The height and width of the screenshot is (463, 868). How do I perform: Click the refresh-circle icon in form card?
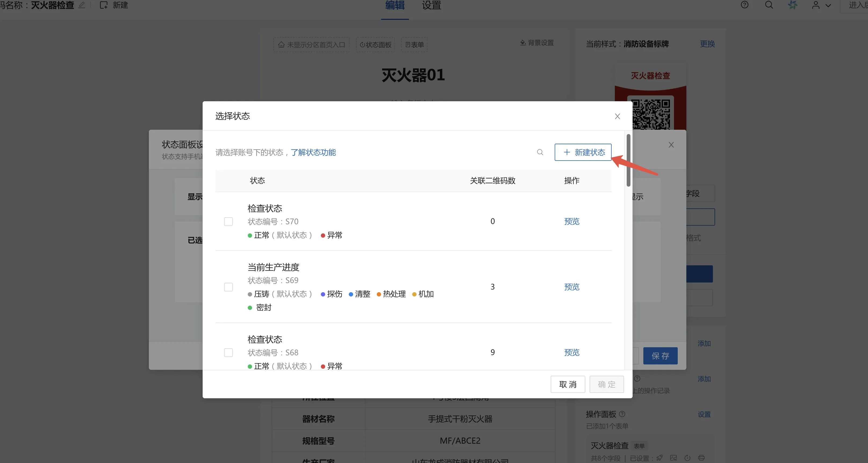point(687,458)
